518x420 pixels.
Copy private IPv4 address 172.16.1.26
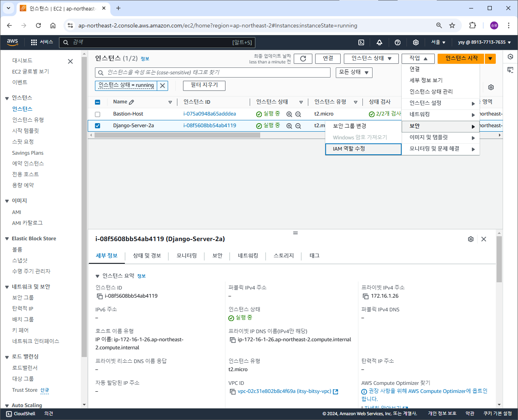[366, 296]
